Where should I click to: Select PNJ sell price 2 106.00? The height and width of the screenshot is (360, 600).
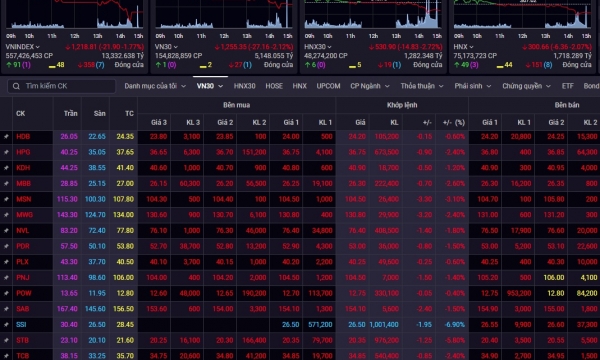point(554,278)
